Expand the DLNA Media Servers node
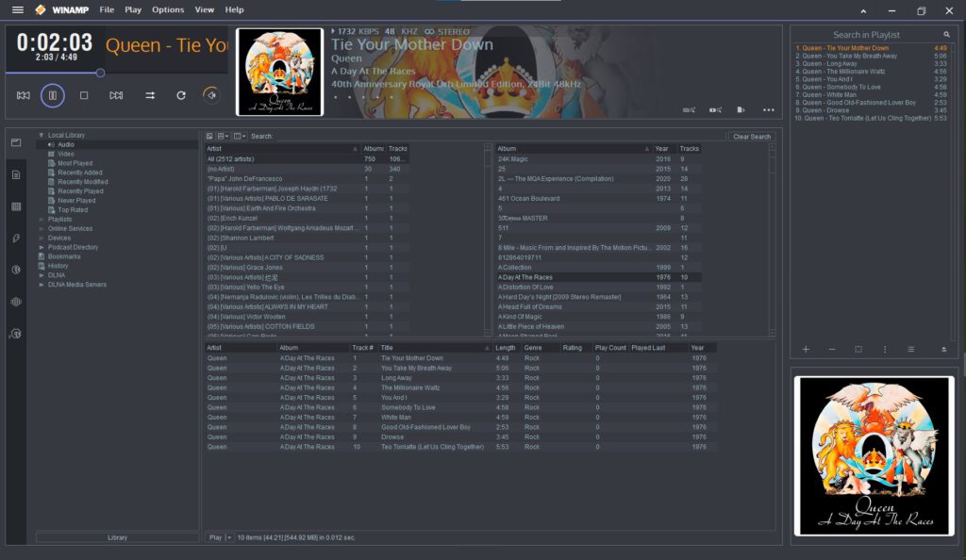This screenshot has height=560, width=966. [x=42, y=285]
